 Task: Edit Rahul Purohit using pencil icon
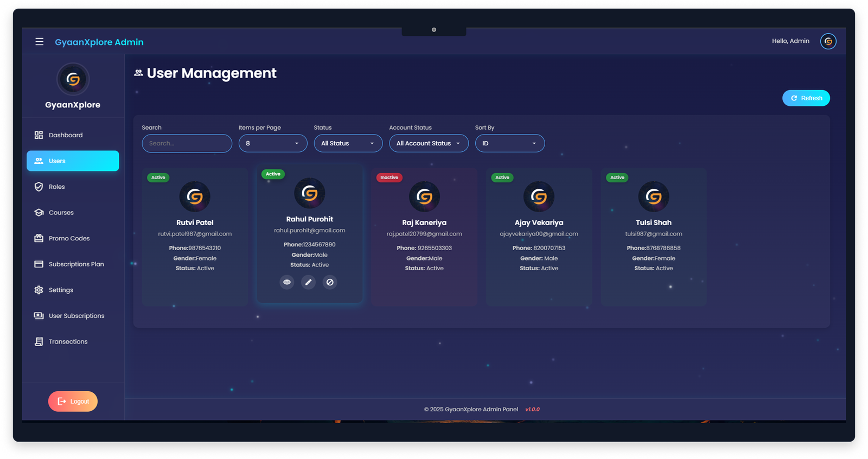click(x=308, y=282)
